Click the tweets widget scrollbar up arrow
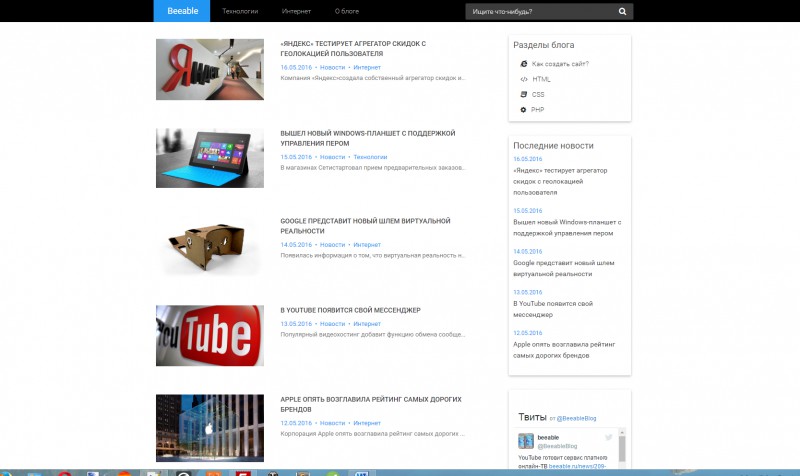This screenshot has height=476, width=800. 621,432
